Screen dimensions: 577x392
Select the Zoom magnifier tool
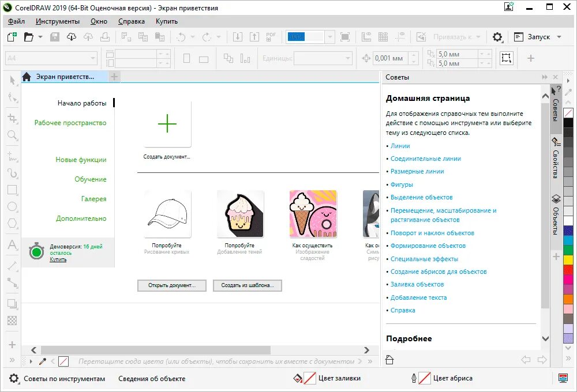coord(13,135)
